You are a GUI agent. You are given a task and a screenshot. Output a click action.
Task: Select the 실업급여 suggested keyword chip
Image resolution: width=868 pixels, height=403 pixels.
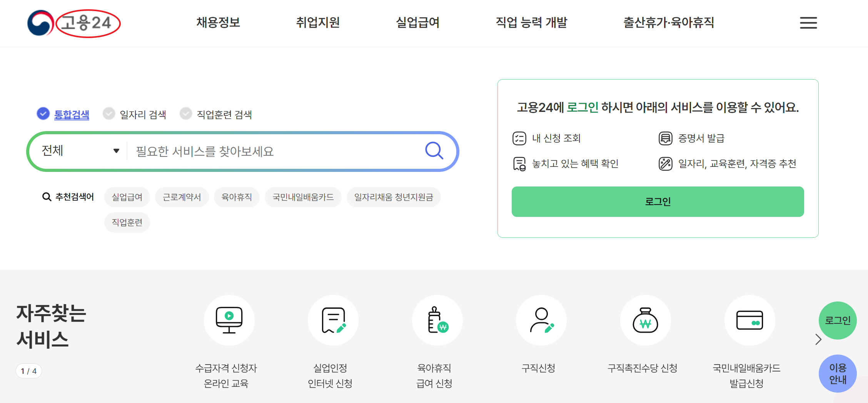tap(127, 197)
